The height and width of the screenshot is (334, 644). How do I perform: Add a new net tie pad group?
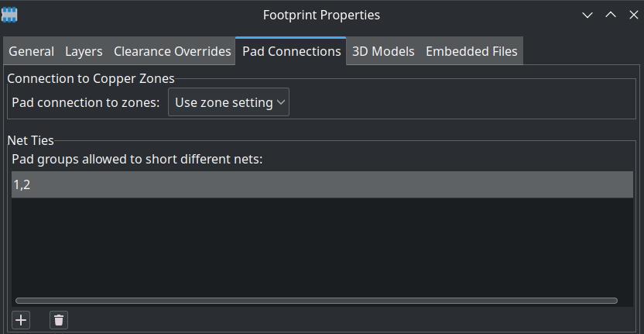click(21, 320)
